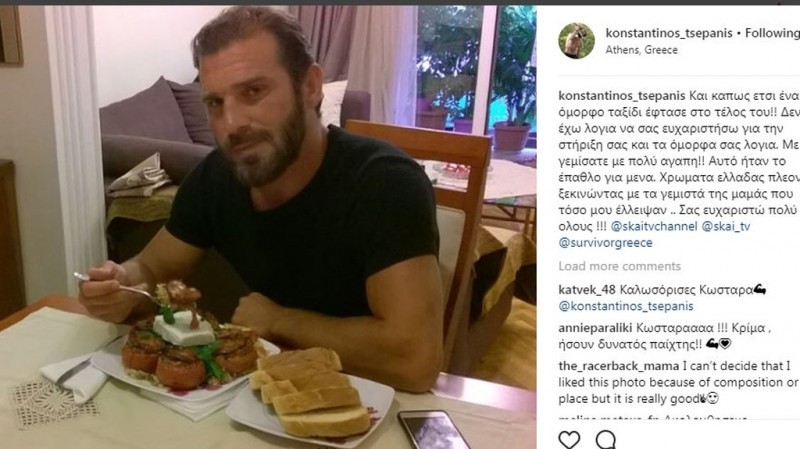Visit annieparaliki commenter profile
The image size is (800, 449).
595,328
